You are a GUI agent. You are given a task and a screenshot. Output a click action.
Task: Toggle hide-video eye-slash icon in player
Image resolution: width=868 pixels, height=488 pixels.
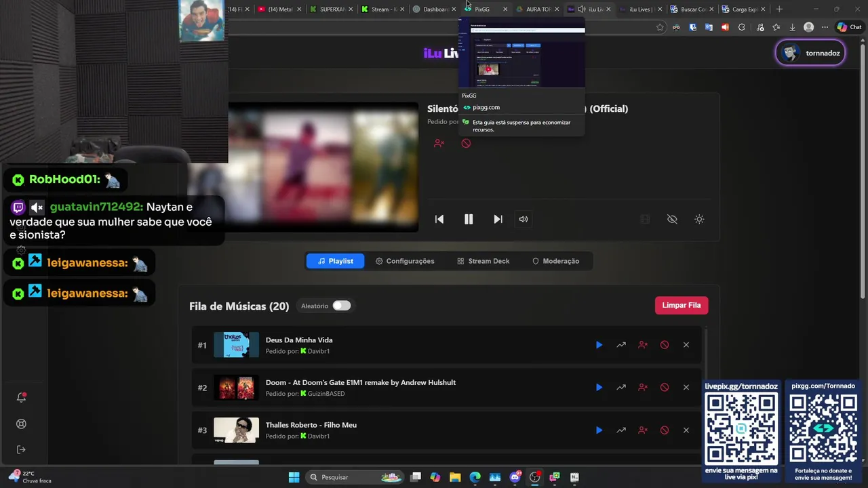tap(672, 219)
